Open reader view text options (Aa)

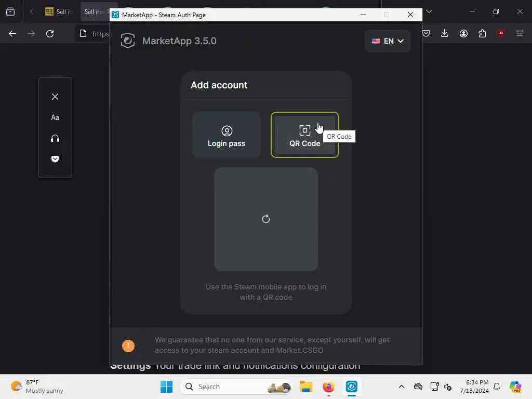click(x=55, y=117)
